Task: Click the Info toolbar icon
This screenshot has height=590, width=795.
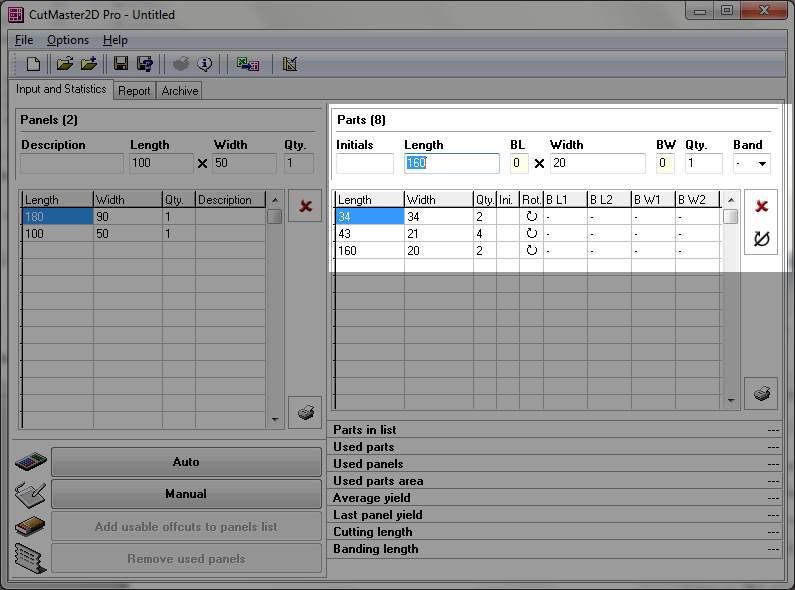Action: tap(204, 64)
